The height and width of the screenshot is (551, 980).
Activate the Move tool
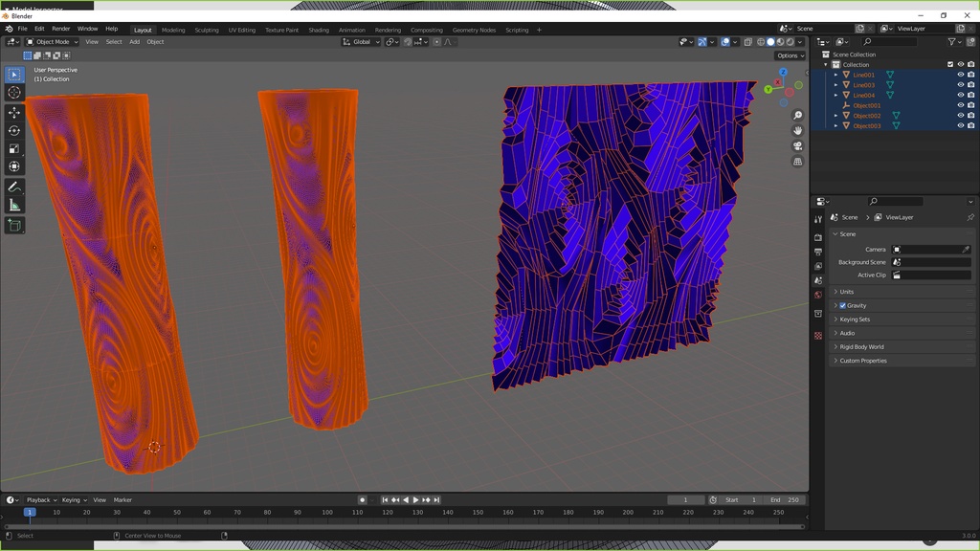pos(14,113)
